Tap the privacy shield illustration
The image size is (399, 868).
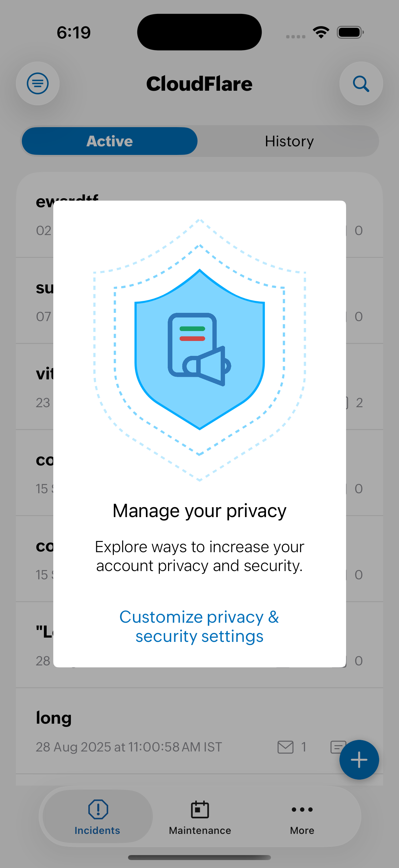[x=199, y=350]
